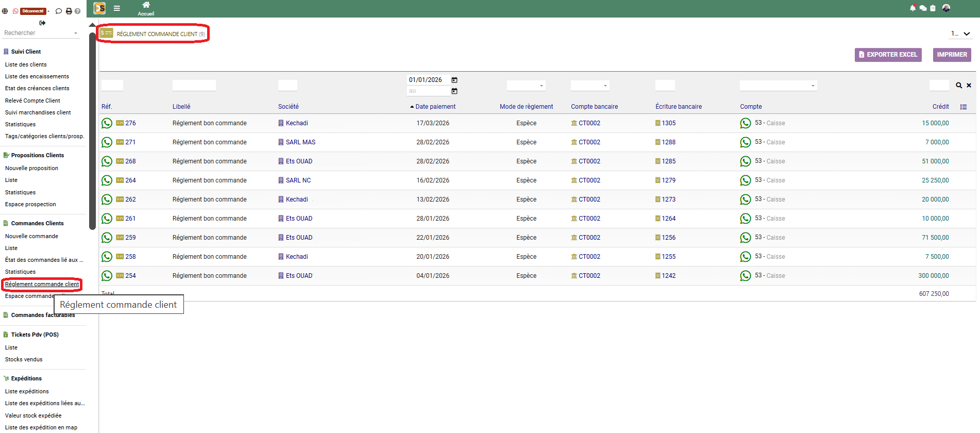Click the logout arrow icon
Viewport: 980px width, 433px height.
42,23
